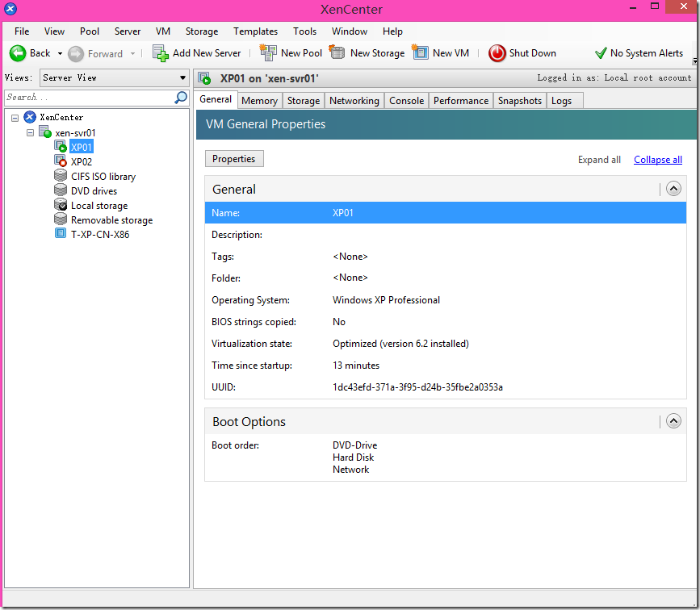Collapse the xen-svr01 tree node
Viewport: 700px width, 610px height.
pos(30,132)
